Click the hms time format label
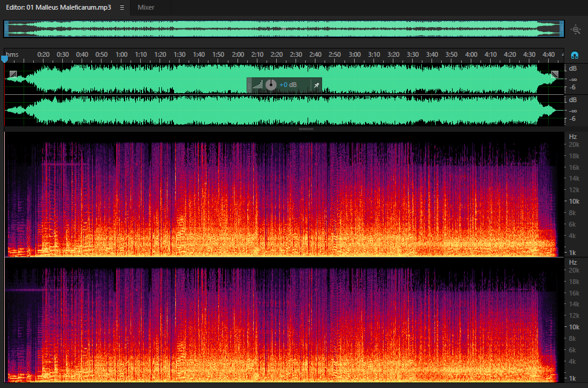Viewport: 588px width, 388px height. click(x=12, y=54)
